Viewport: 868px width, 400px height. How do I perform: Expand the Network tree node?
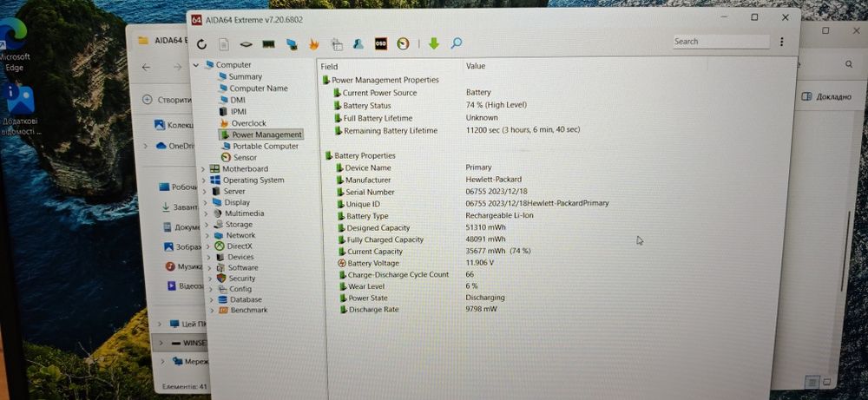207,235
